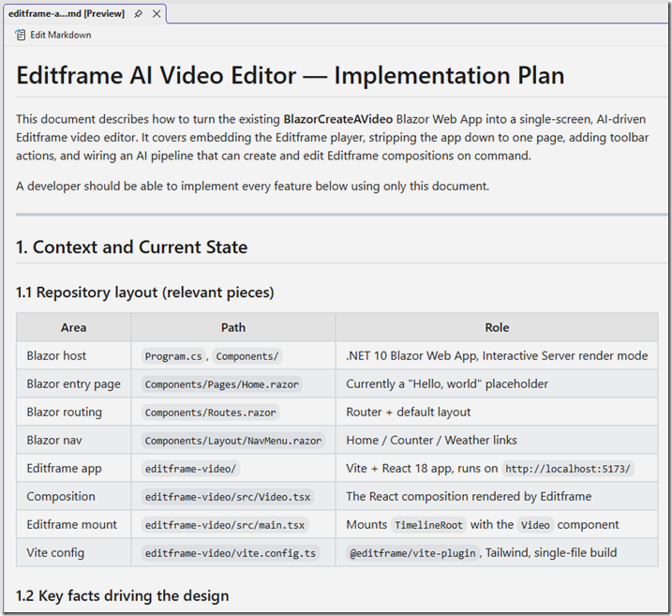Click the editframe-video/vite.config.ts path
This screenshot has height=616, width=672.
[231, 553]
